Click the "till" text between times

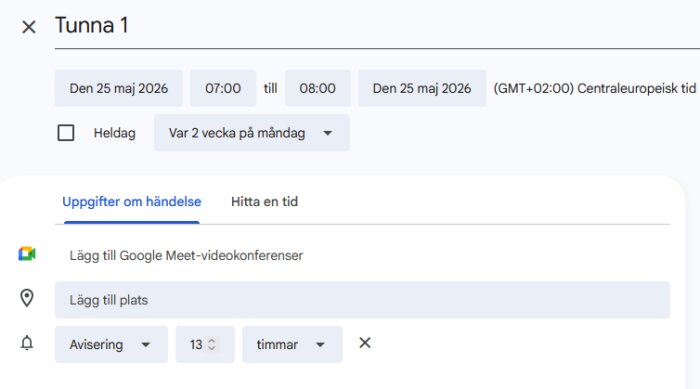pyautogui.click(x=270, y=88)
